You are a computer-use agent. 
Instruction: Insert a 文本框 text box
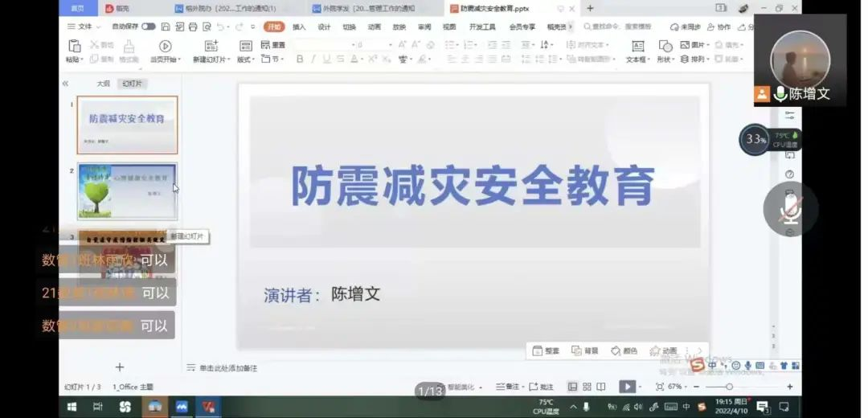(637, 46)
